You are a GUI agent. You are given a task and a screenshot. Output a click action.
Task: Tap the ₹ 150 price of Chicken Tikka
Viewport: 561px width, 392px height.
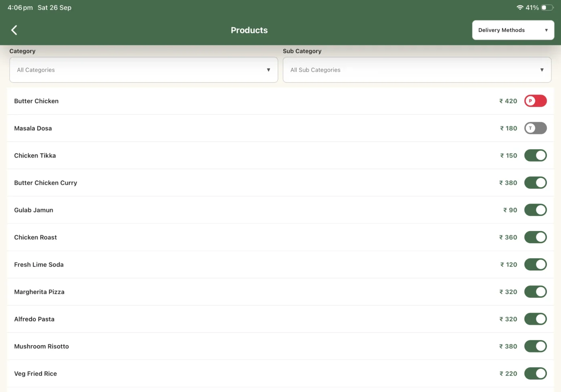(x=509, y=156)
